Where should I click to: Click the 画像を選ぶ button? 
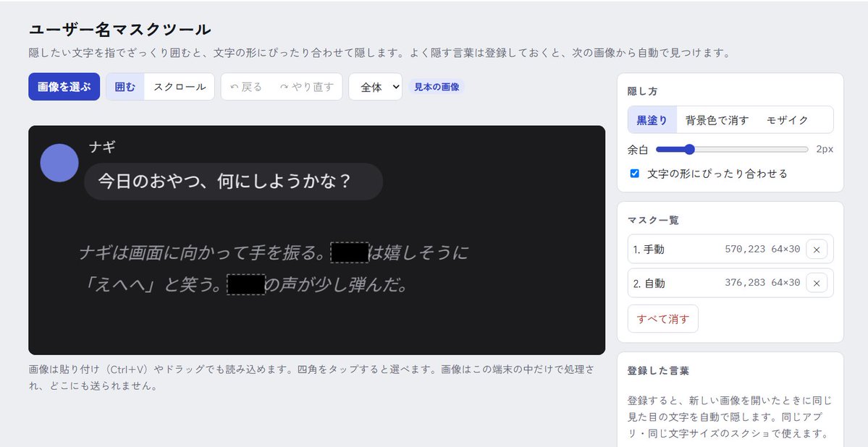click(x=64, y=87)
